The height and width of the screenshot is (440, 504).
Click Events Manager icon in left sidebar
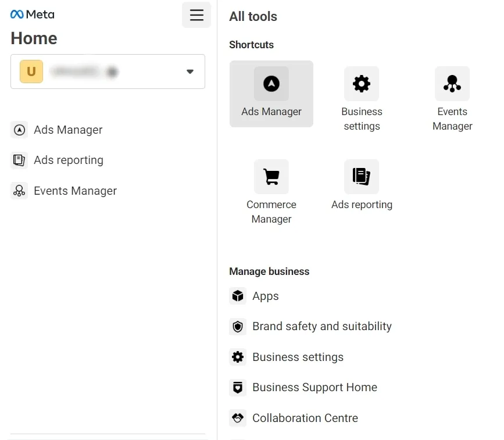(19, 191)
